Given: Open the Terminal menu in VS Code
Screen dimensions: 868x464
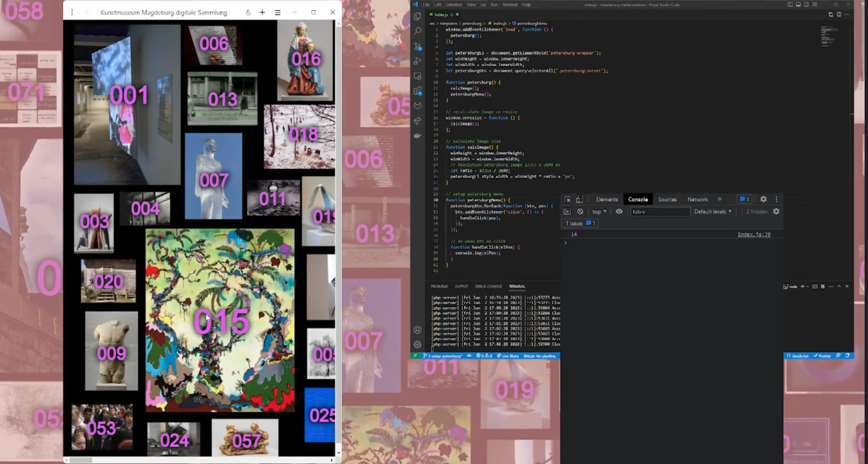Looking at the screenshot, I should [x=510, y=4].
